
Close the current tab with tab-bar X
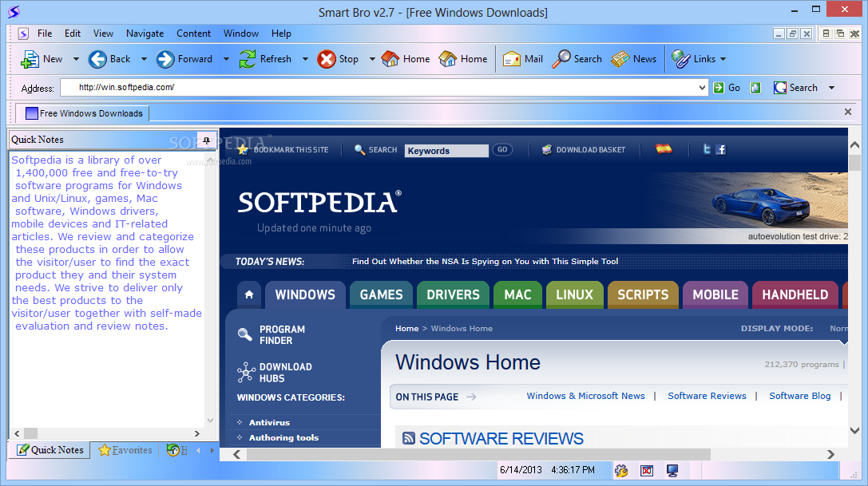pos(847,112)
